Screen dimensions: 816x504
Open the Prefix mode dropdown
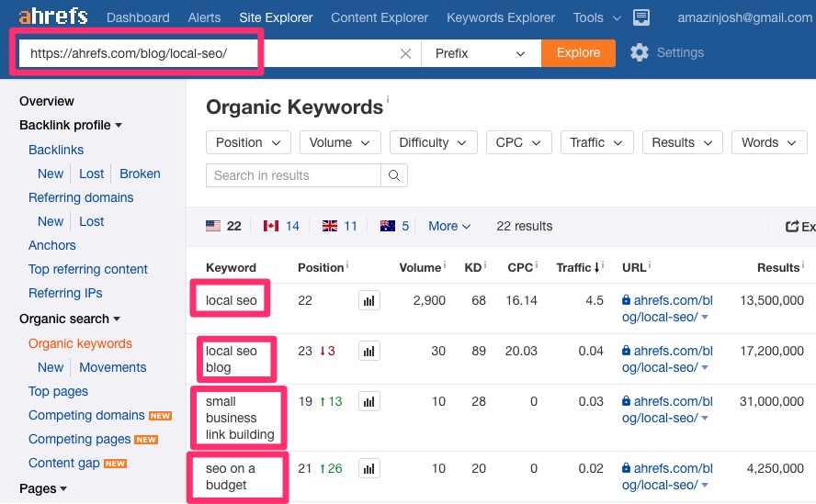[x=481, y=53]
